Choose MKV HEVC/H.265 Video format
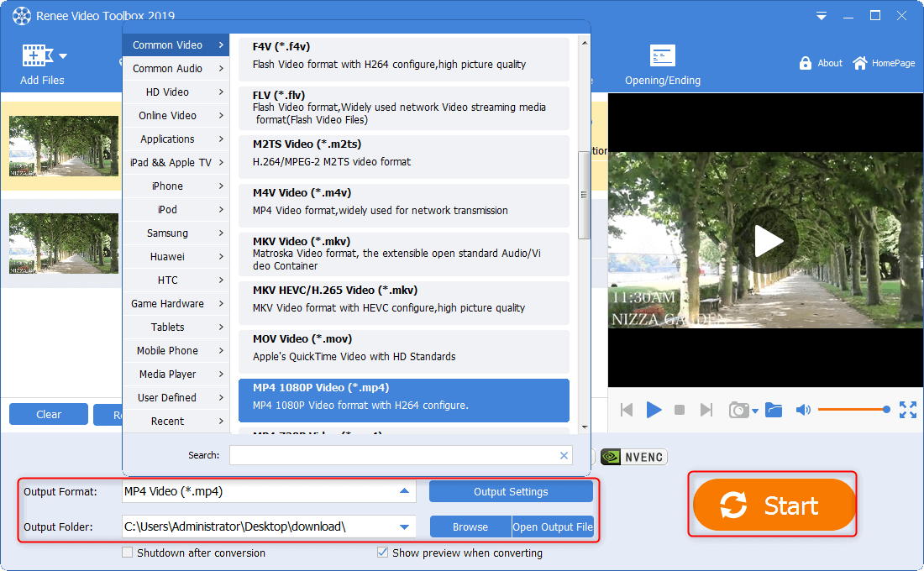Viewport: 924px width, 571px height. point(404,303)
